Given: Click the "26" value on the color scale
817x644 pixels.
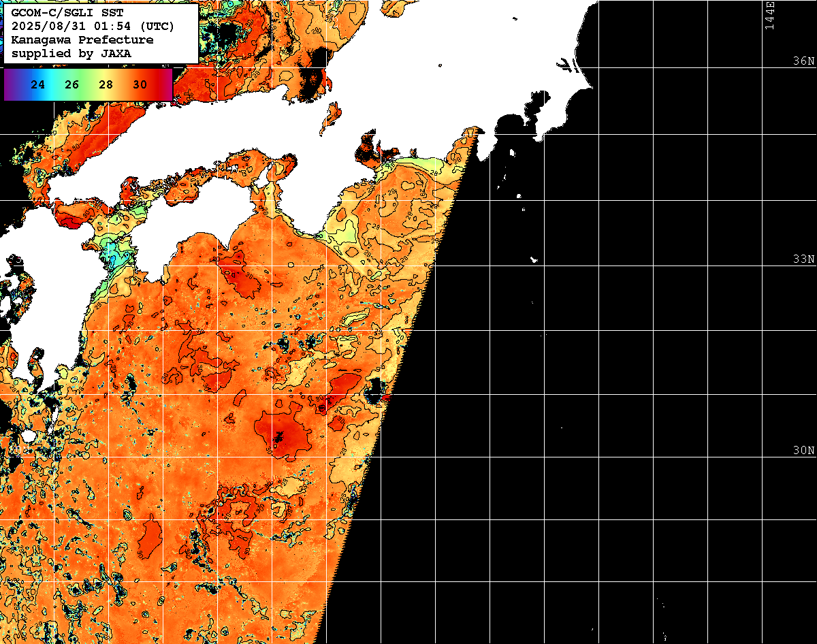Looking at the screenshot, I should (x=72, y=84).
